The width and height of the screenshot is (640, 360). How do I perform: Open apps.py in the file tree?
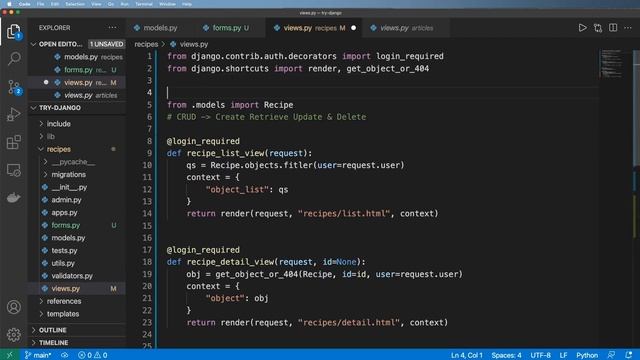pos(64,212)
